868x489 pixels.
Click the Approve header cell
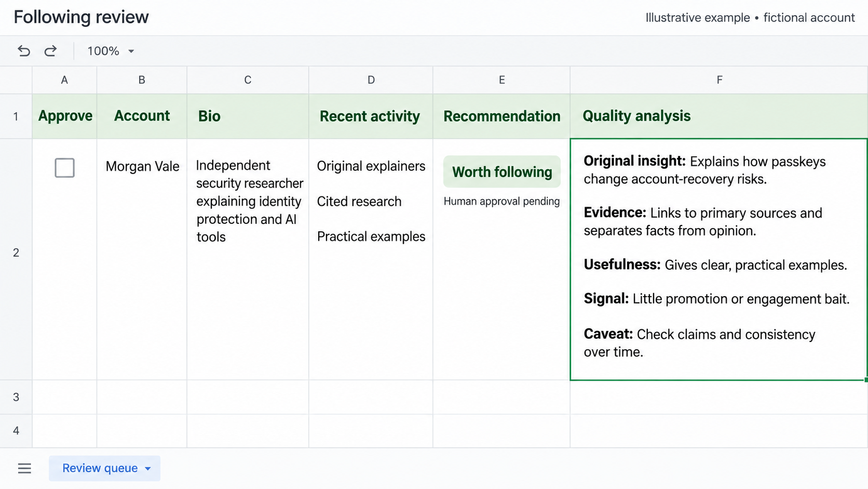point(64,116)
